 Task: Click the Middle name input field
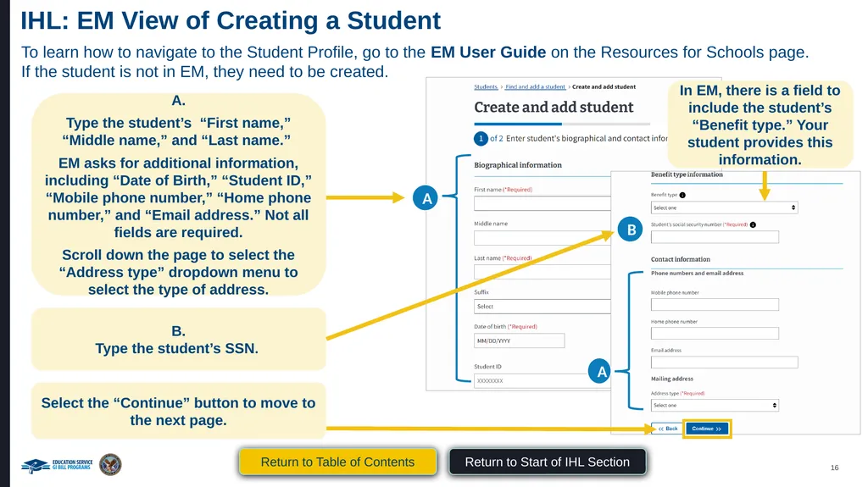542,238
